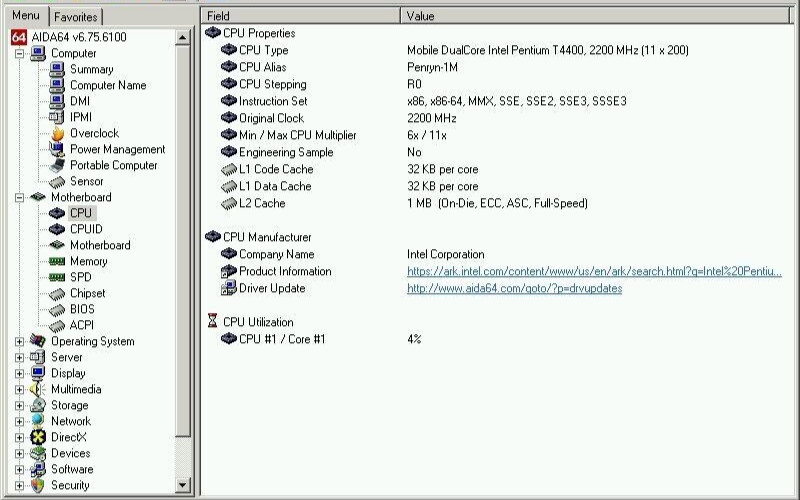
Task: Expand the Storage tree node
Action: 19,406
